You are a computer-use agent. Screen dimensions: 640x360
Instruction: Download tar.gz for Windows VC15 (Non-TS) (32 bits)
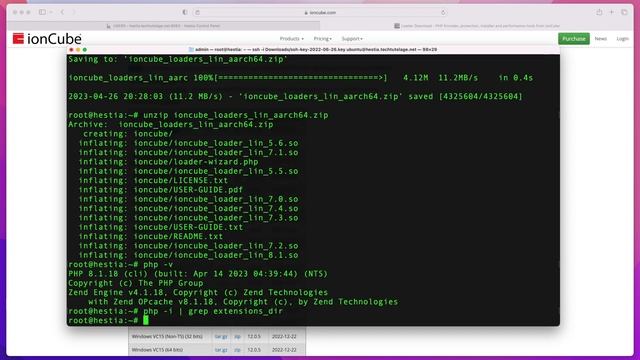[x=221, y=337]
